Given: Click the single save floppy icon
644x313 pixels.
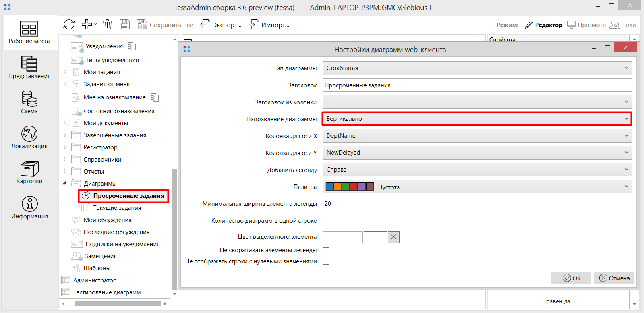Looking at the screenshot, I should 124,25.
